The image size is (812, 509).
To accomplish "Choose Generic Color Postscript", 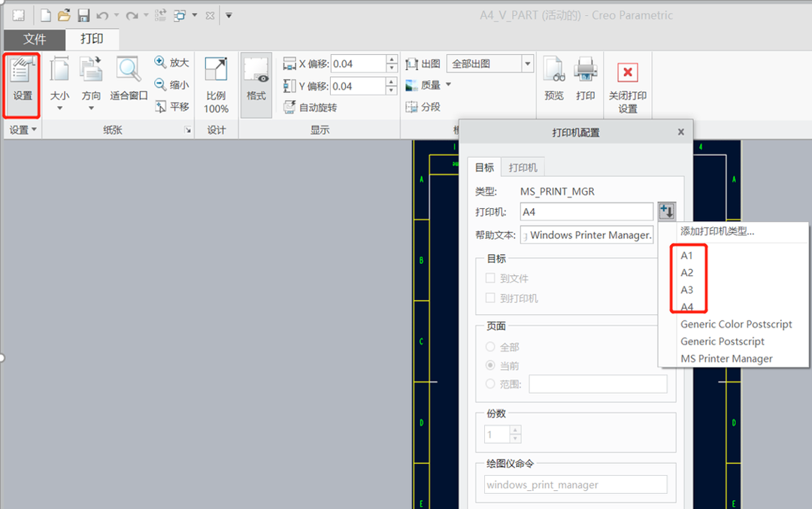I will (x=736, y=324).
